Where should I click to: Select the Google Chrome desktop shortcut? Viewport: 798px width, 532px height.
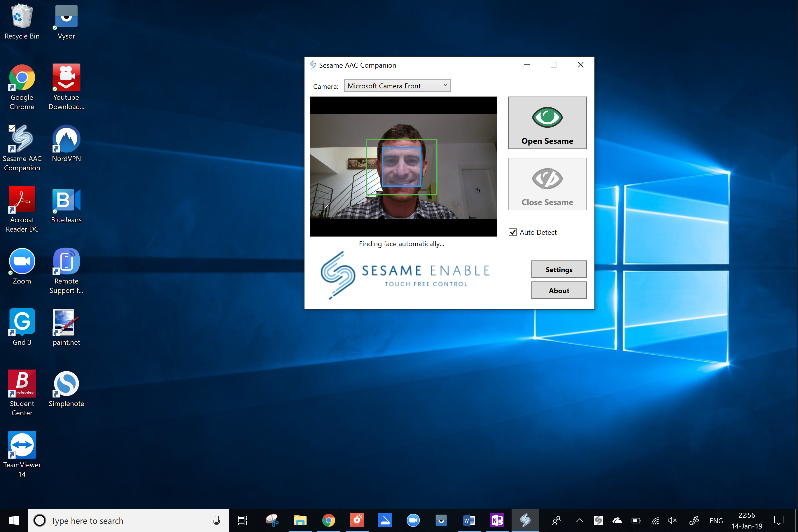tap(22, 87)
